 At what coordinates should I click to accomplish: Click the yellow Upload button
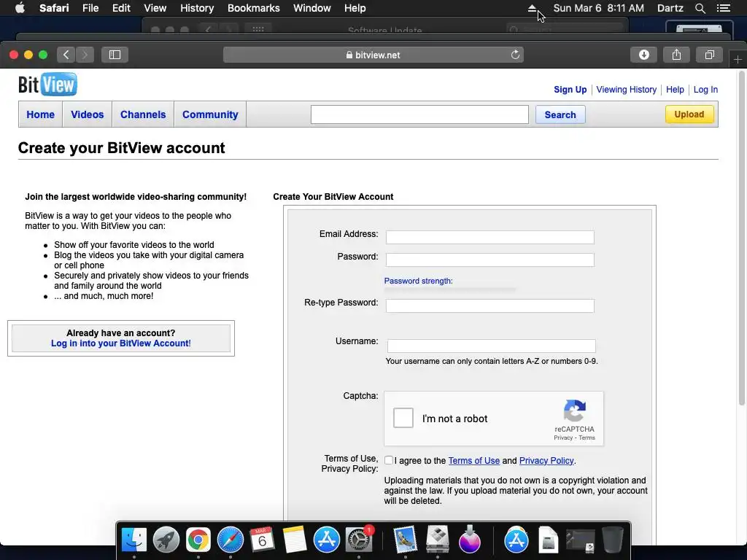click(689, 114)
